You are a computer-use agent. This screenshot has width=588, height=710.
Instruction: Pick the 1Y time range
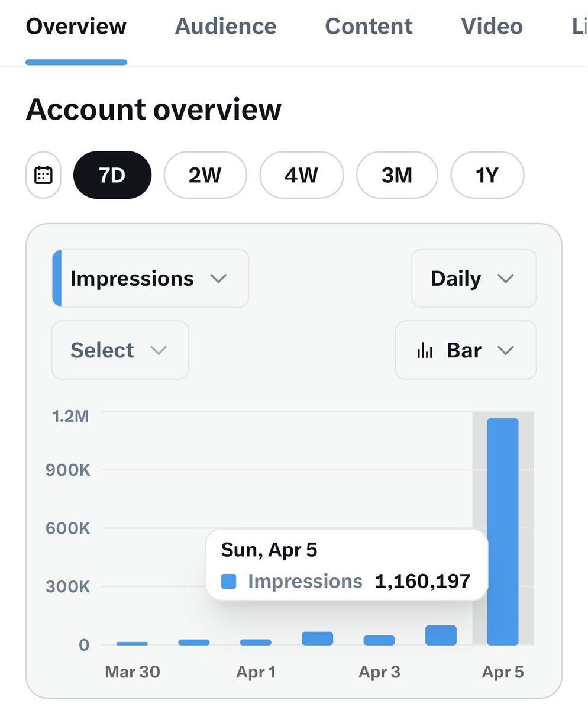click(487, 175)
